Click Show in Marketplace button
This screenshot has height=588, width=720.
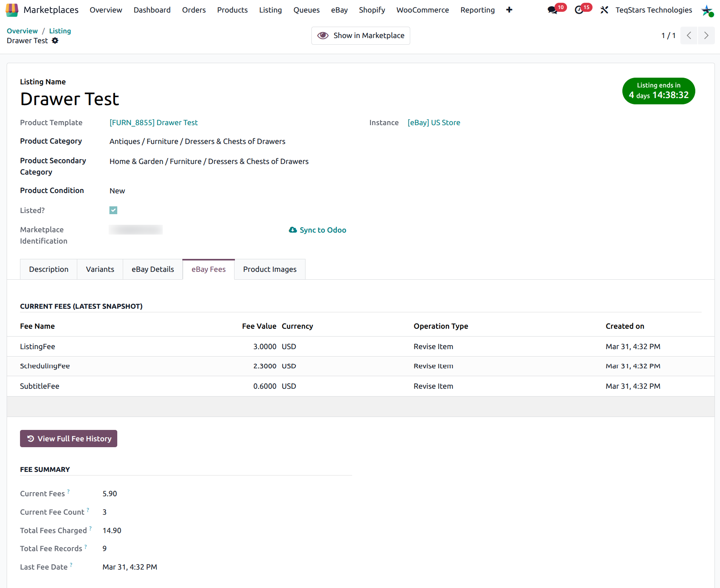tap(361, 36)
